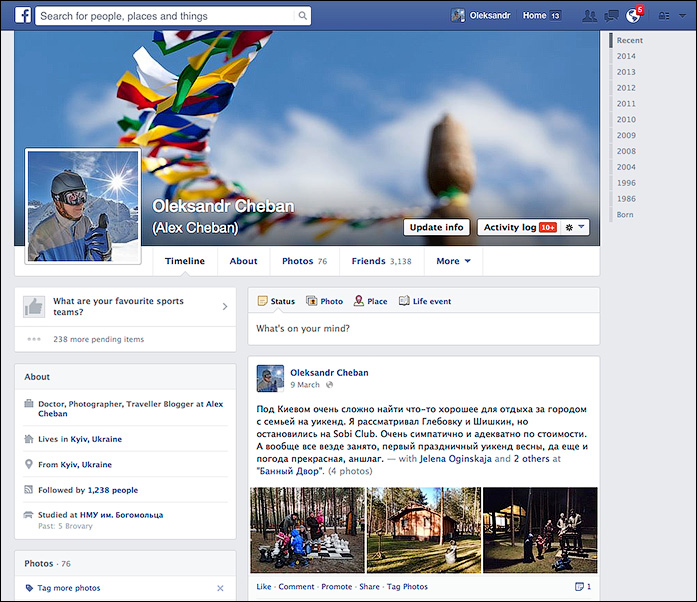This screenshot has width=697, height=602.
Task: Click the Update info button
Action: 437,227
